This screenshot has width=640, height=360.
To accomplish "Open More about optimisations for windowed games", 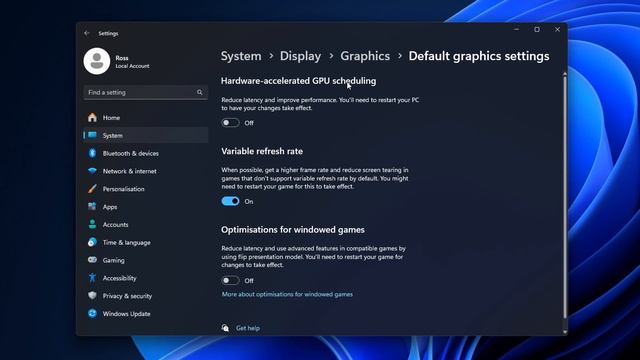I will pyautogui.click(x=287, y=294).
